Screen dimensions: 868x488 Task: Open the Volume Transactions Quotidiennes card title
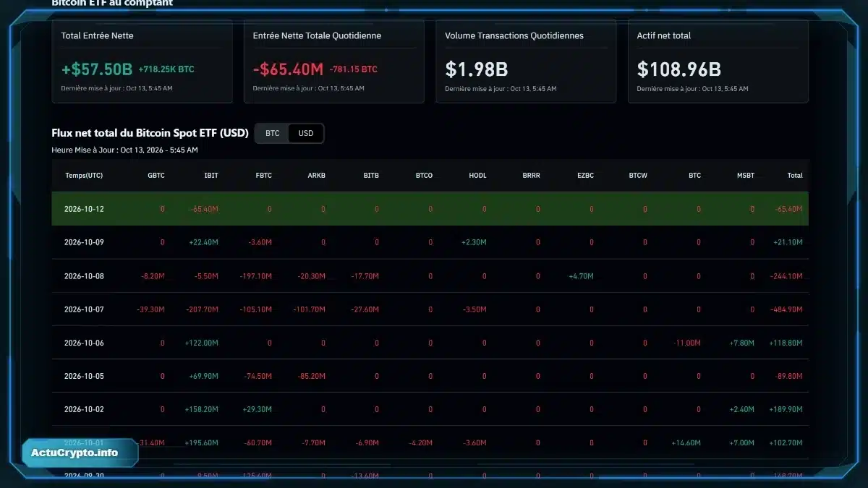[x=514, y=35]
